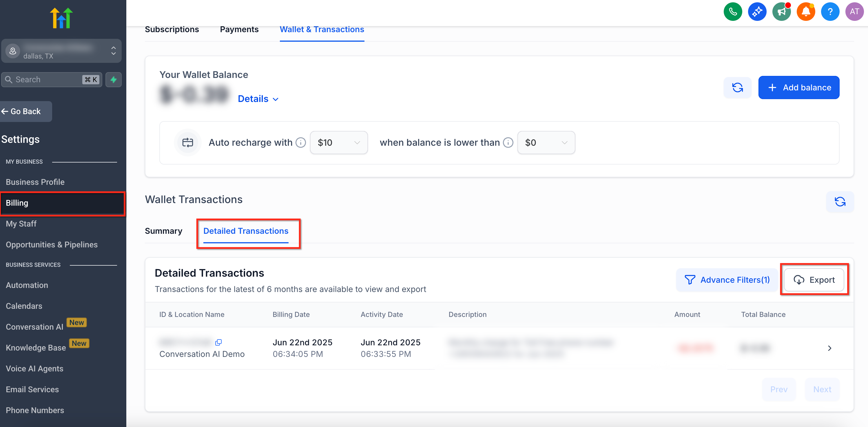The image size is (868, 427).
Task: Refresh the Wallet Transactions list
Action: pyautogui.click(x=840, y=202)
